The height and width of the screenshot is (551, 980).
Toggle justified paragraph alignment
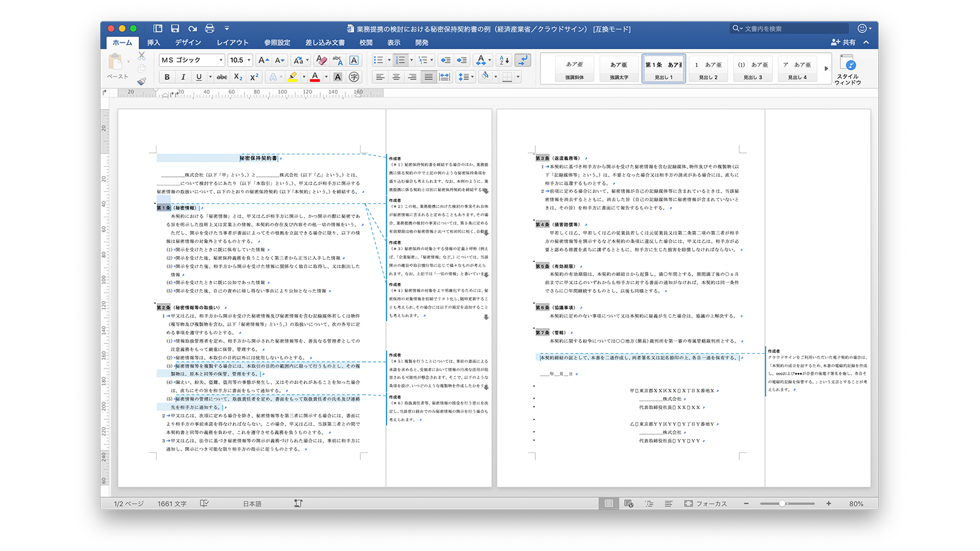point(428,77)
